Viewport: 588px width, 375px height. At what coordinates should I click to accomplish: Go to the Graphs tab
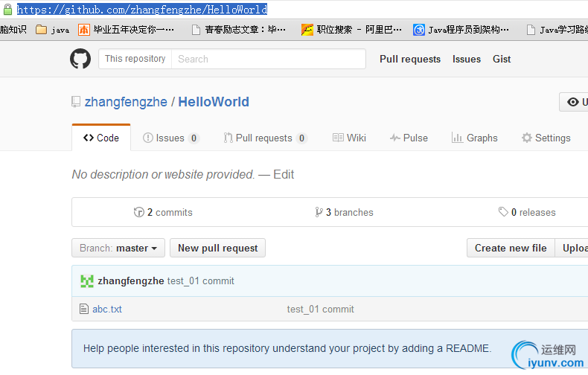click(x=475, y=138)
